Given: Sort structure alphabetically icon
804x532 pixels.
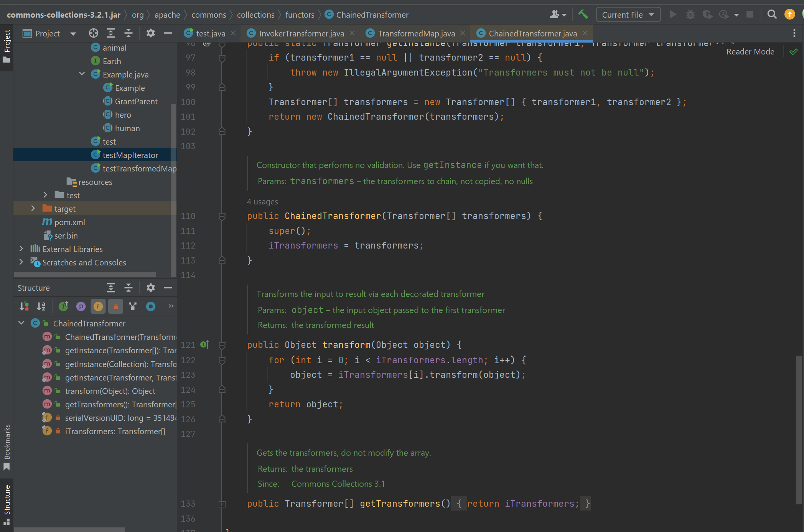Looking at the screenshot, I should pos(41,306).
